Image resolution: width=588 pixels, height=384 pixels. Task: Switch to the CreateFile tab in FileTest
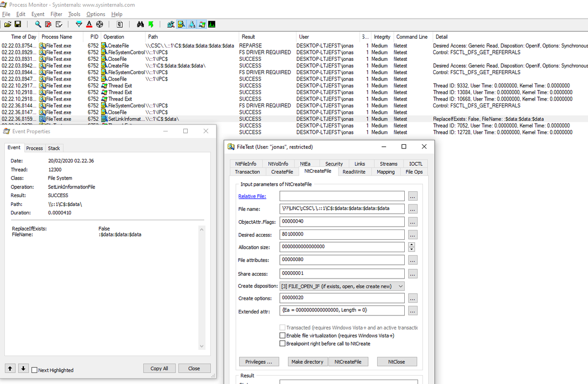[x=282, y=172]
